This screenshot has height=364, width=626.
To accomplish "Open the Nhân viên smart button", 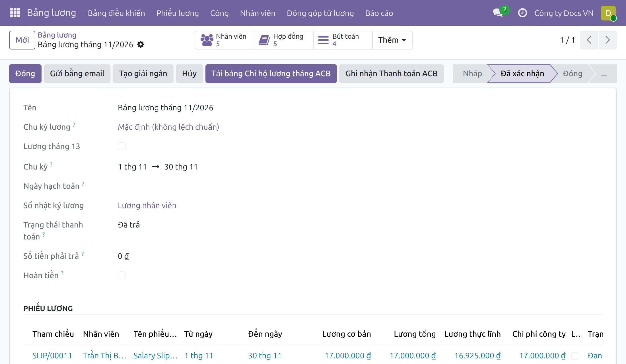I will tap(225, 40).
